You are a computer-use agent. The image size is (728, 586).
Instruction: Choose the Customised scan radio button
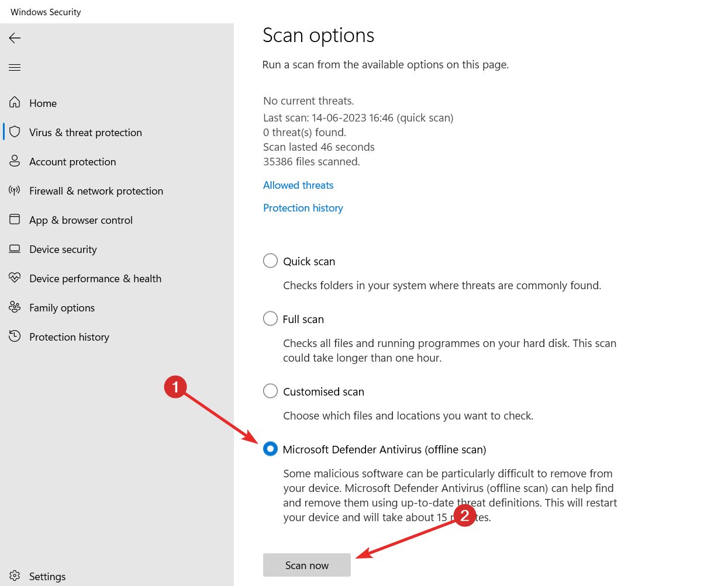pyautogui.click(x=270, y=391)
